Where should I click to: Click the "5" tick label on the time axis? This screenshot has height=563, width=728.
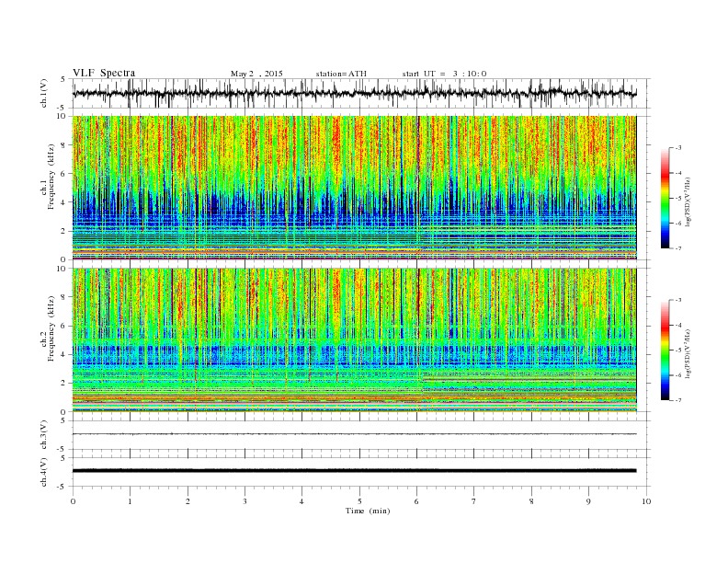359,501
